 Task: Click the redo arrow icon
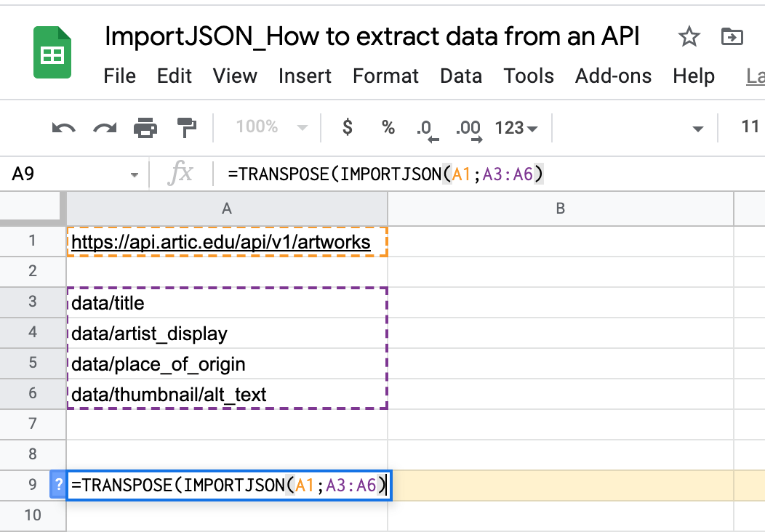[x=105, y=128]
